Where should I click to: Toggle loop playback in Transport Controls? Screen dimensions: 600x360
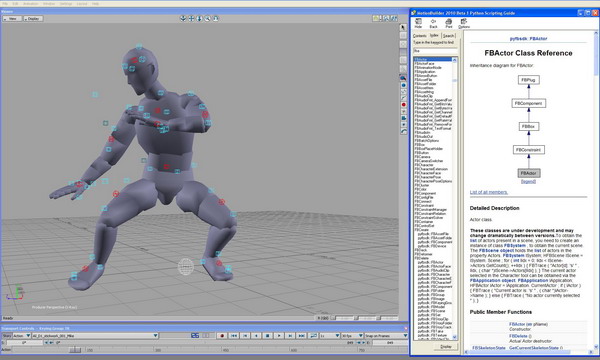pyautogui.click(x=313, y=336)
